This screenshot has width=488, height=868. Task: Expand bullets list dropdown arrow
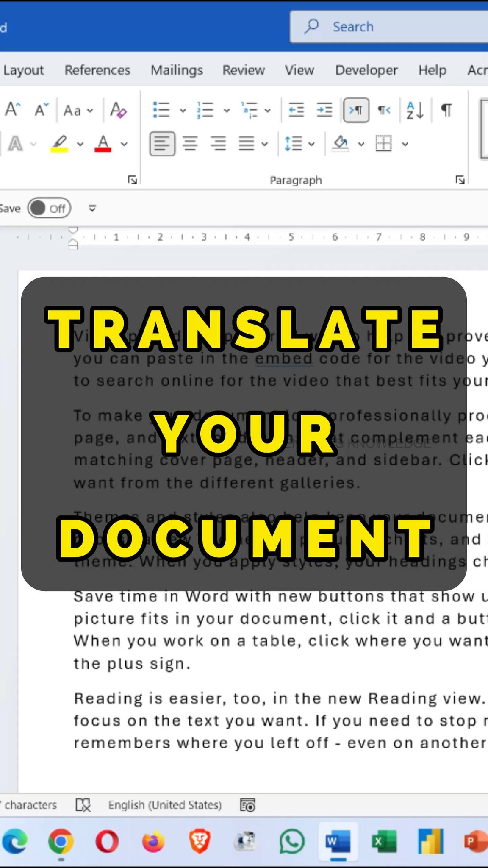click(x=183, y=111)
